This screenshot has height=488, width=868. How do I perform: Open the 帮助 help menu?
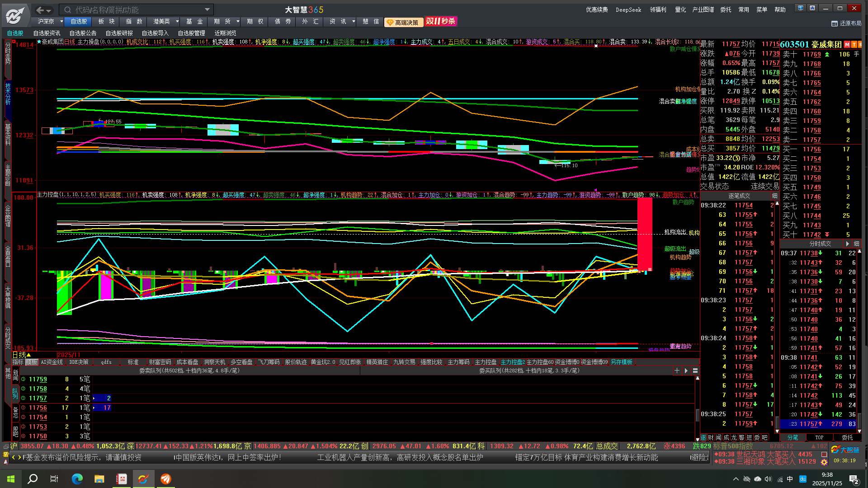780,9
